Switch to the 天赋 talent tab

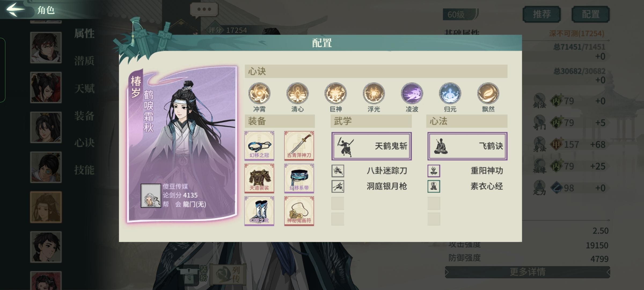point(84,88)
